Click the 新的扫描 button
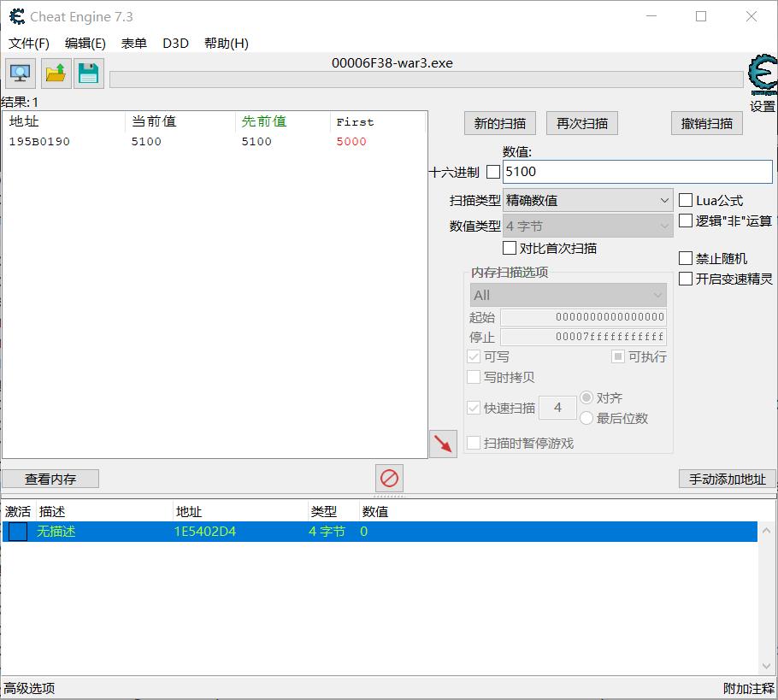This screenshot has height=700, width=778. coord(500,123)
